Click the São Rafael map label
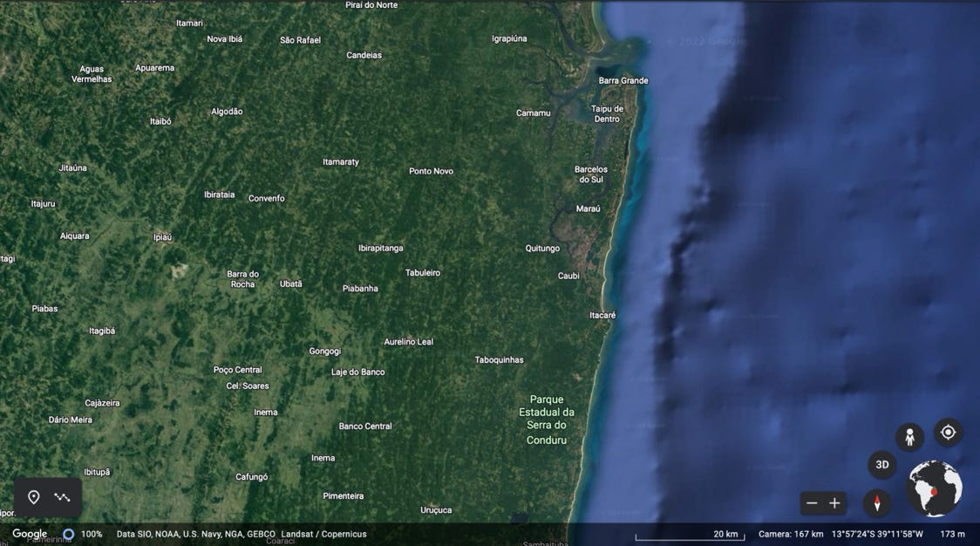Image resolution: width=980 pixels, height=546 pixels. point(300,40)
